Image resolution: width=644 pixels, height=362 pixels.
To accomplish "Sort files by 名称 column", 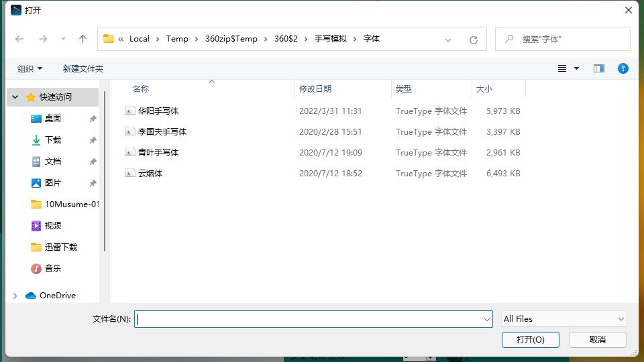I will (x=140, y=88).
